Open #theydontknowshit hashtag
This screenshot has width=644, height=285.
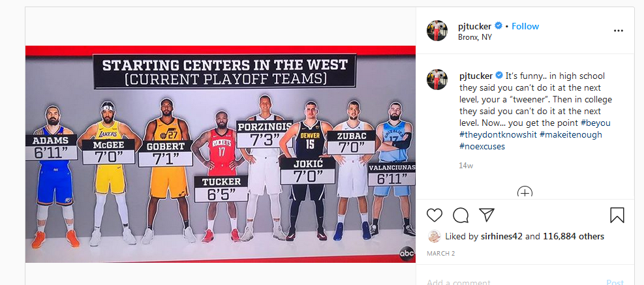pos(498,134)
